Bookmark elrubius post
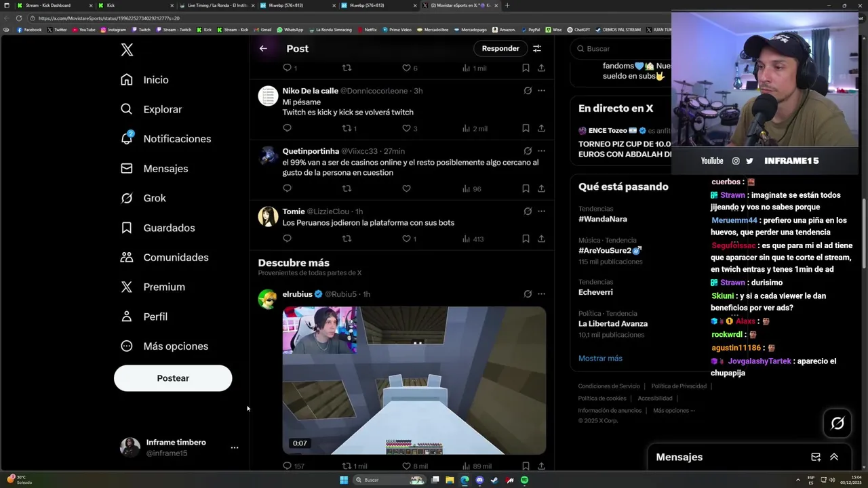This screenshot has height=488, width=868. click(526, 466)
